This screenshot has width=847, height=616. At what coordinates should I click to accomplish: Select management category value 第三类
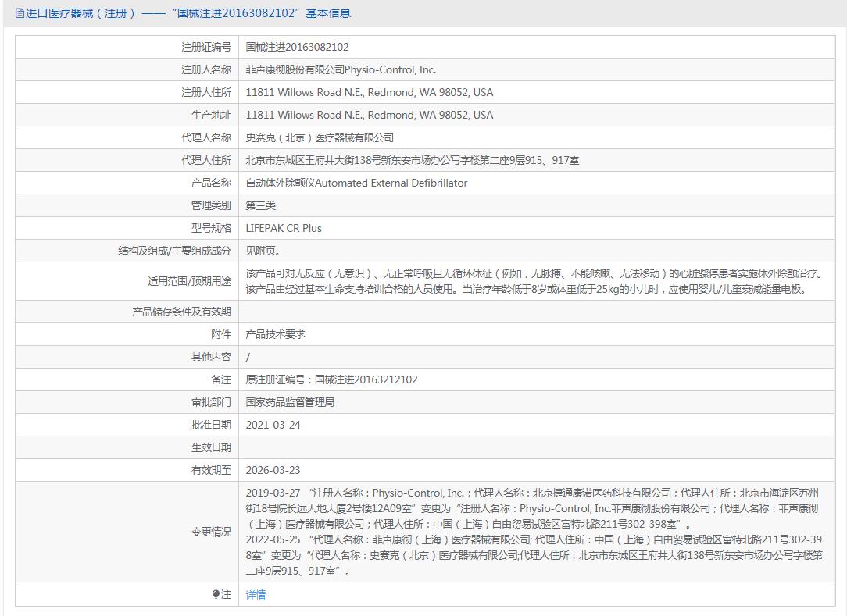pos(261,205)
